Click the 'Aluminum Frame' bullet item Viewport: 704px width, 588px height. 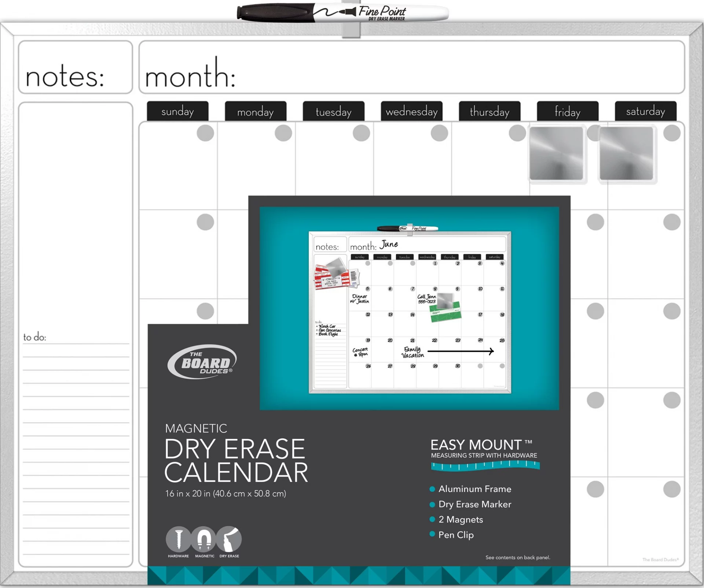point(470,489)
